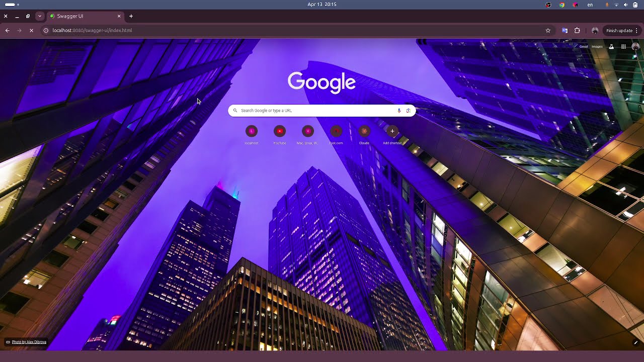Expand the tab search dropdown
Image resolution: width=644 pixels, height=362 pixels.
[x=40, y=16]
